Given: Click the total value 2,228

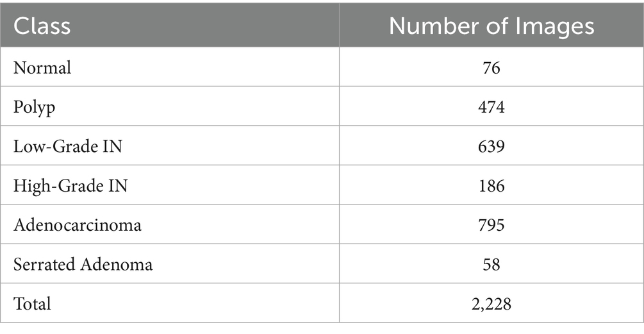Looking at the screenshot, I should pyautogui.click(x=491, y=303).
